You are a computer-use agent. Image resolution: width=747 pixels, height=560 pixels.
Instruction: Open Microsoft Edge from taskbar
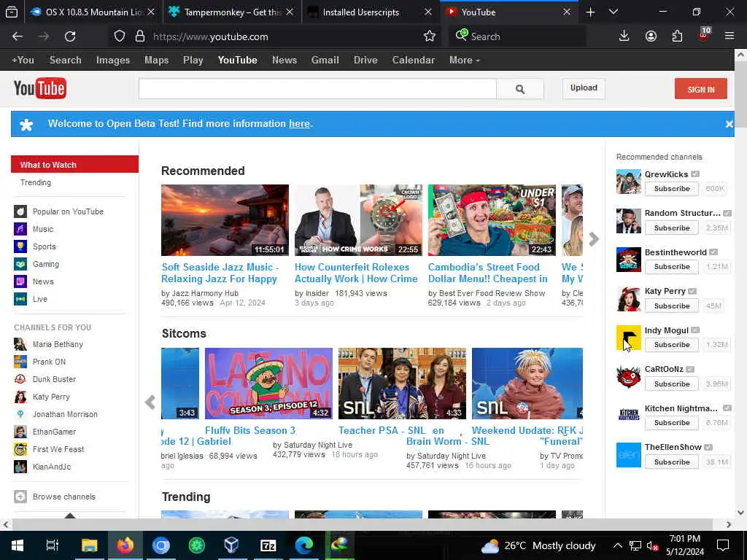(303, 545)
